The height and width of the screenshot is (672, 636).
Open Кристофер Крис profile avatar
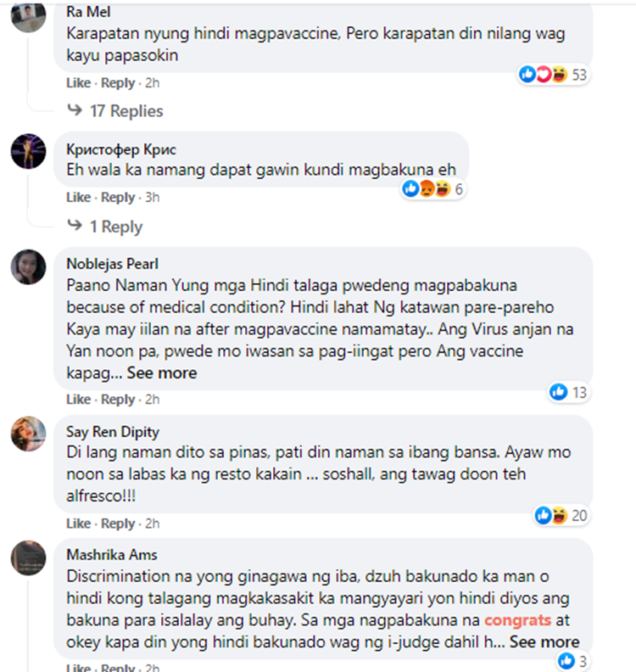[x=28, y=151]
